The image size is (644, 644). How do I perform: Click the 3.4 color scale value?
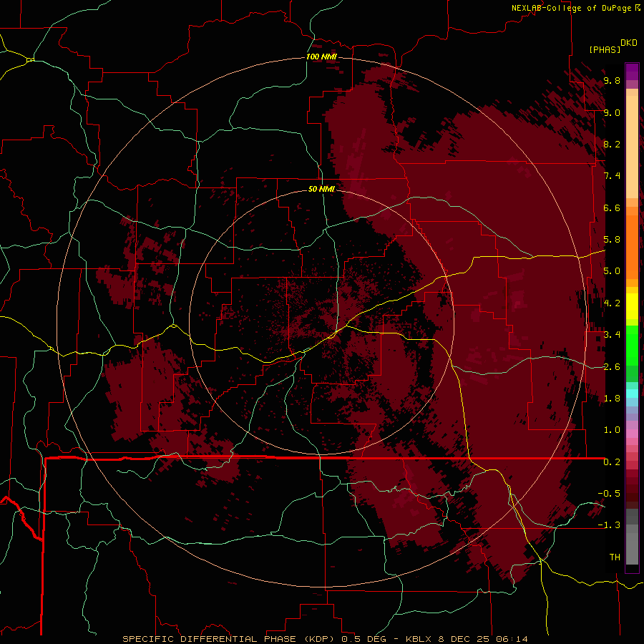click(612, 335)
